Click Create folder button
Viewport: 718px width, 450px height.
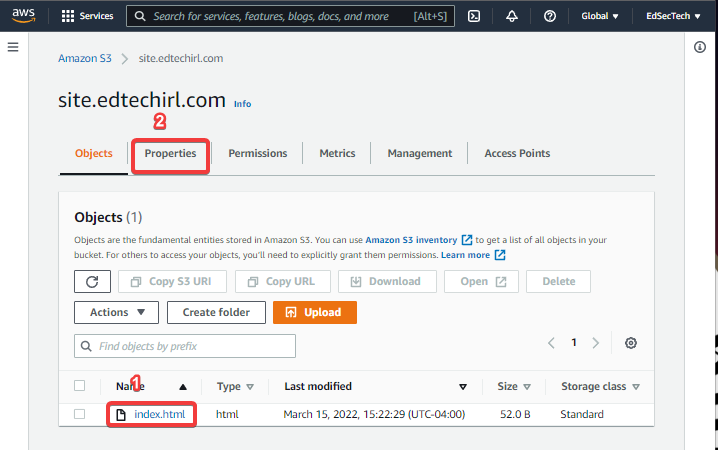click(x=216, y=312)
